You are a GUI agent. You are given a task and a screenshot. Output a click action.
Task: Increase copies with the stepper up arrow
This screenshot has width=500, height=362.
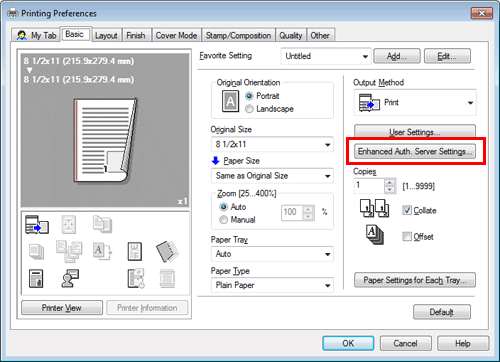[389, 182]
